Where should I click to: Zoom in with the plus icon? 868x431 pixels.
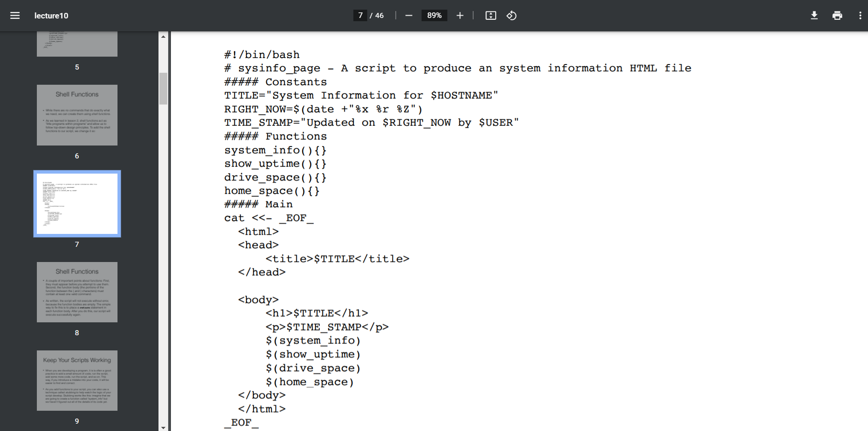(460, 15)
